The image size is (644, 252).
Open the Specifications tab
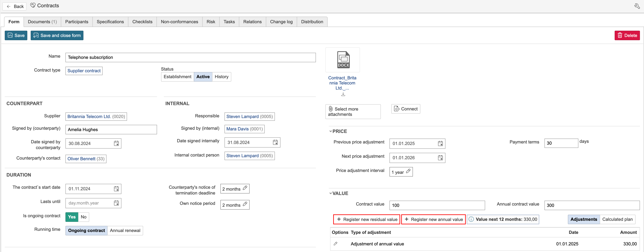(110, 22)
